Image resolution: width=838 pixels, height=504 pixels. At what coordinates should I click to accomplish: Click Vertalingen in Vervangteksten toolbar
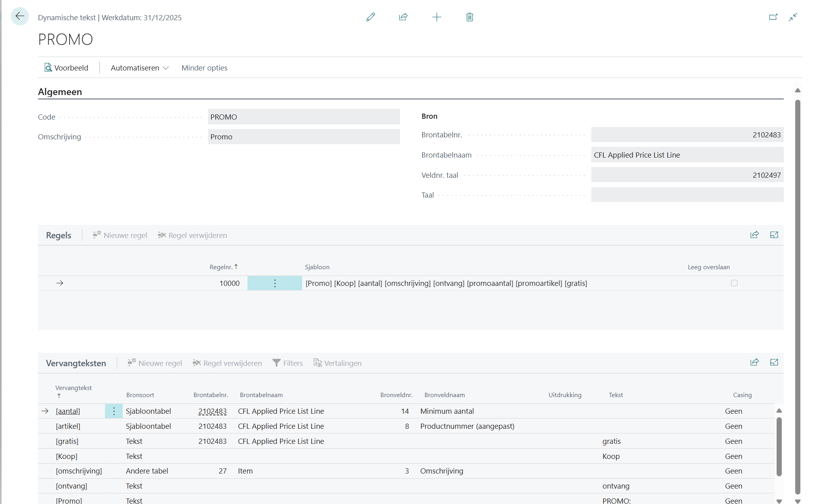pos(337,363)
